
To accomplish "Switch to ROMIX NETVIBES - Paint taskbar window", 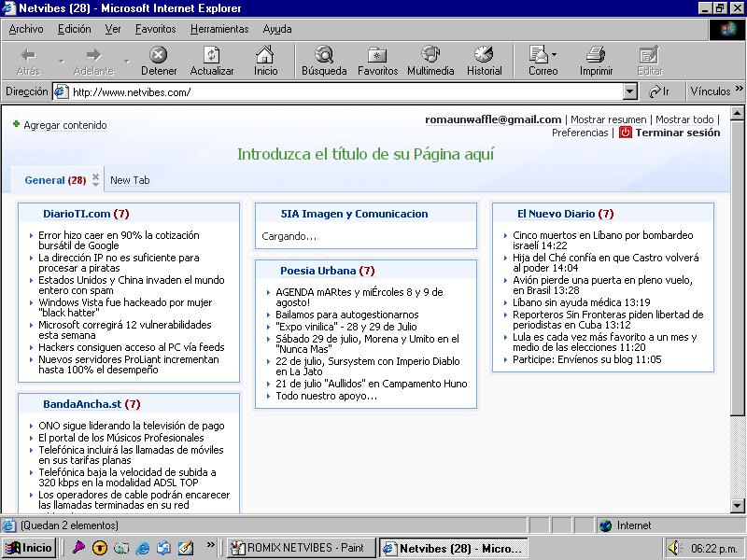I will pyautogui.click(x=301, y=548).
